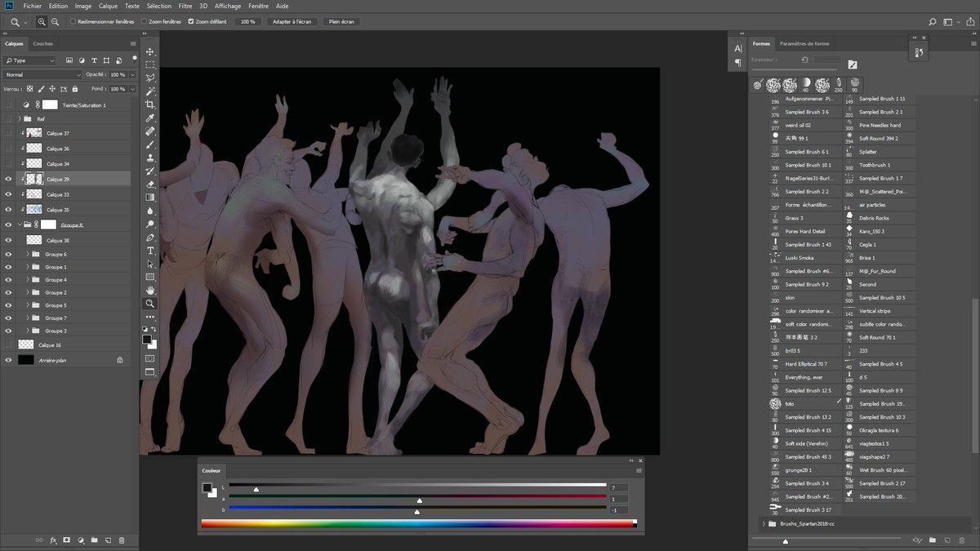The width and height of the screenshot is (980, 551).
Task: Click the zoom out magnifier icon
Action: (x=55, y=22)
